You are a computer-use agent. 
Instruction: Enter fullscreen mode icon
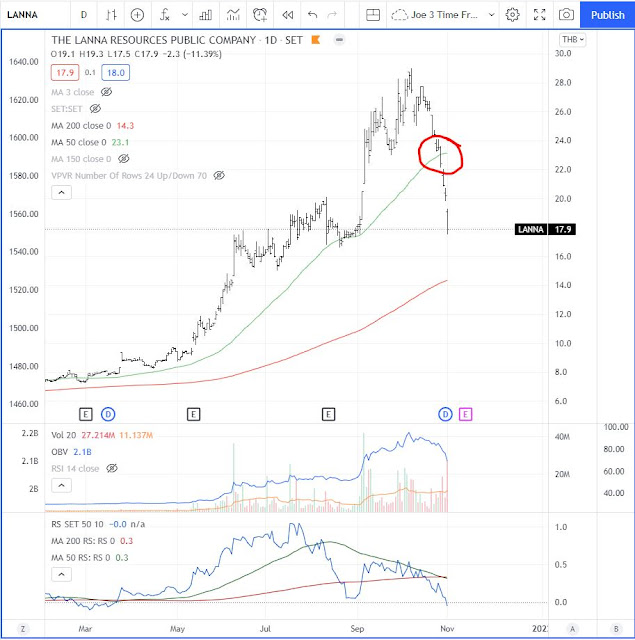click(x=540, y=15)
